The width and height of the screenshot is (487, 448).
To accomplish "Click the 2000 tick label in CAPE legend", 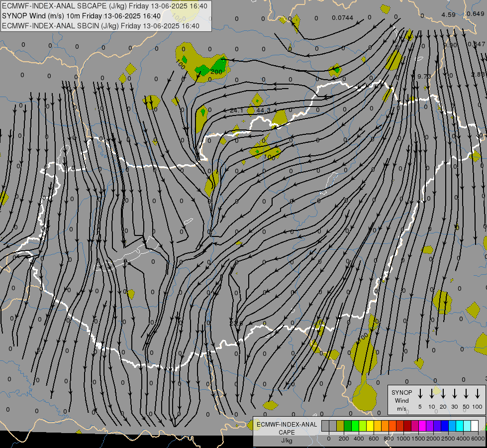I will (433, 439).
